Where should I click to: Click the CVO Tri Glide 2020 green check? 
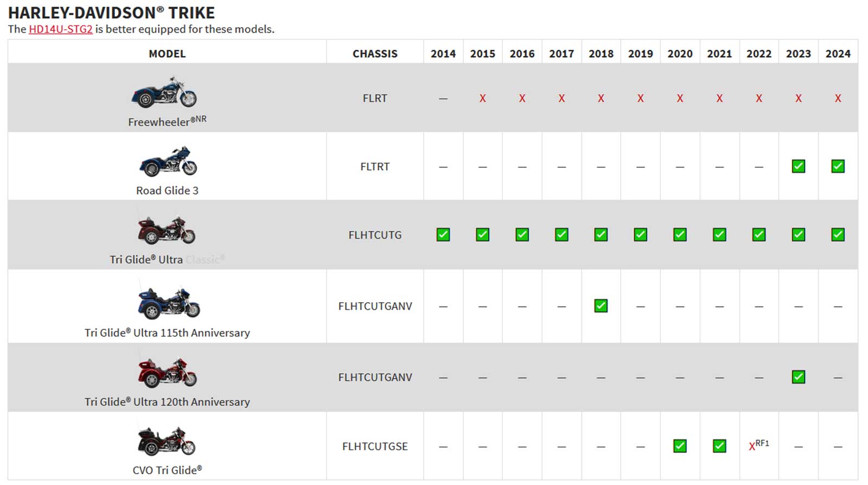coord(680,446)
